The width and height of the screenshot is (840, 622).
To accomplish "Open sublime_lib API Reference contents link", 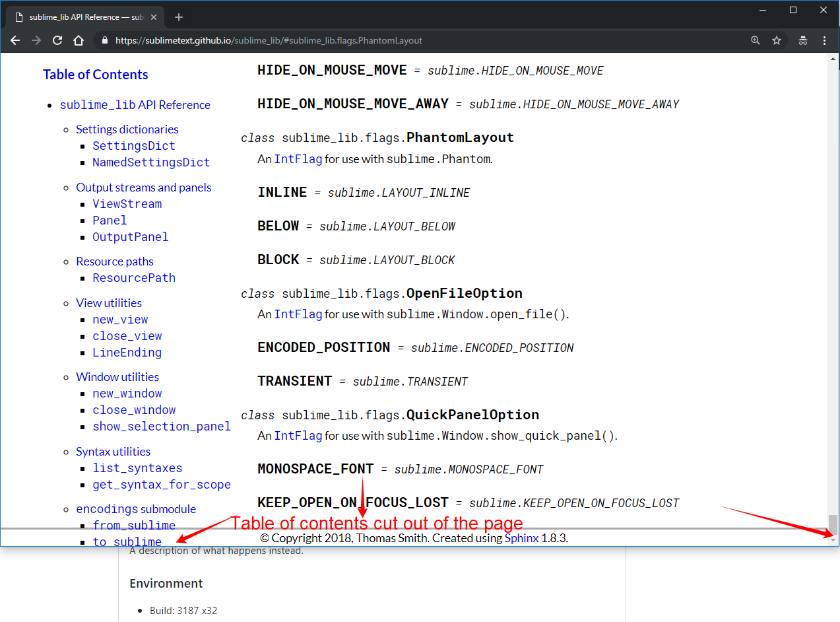I will coord(135,105).
